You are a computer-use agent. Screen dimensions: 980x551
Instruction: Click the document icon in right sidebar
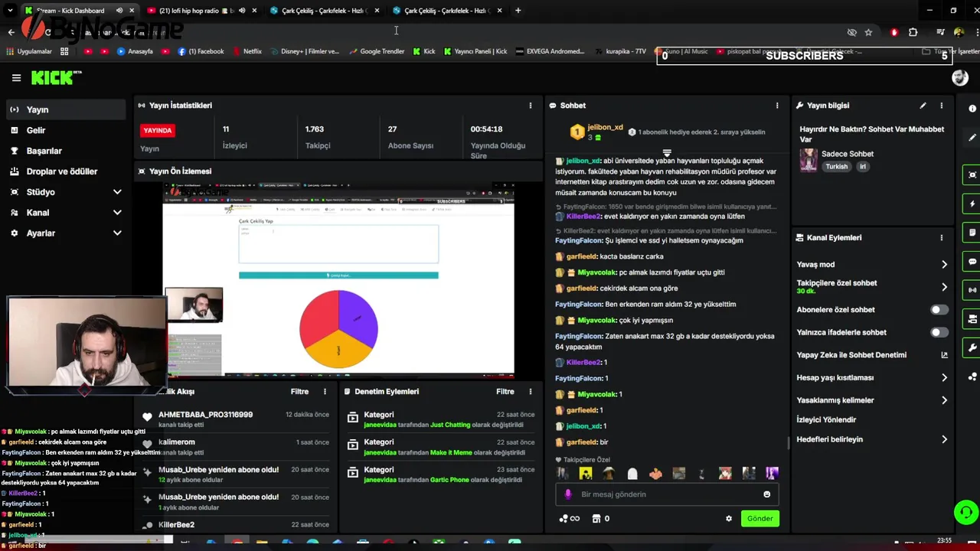pos(972,233)
